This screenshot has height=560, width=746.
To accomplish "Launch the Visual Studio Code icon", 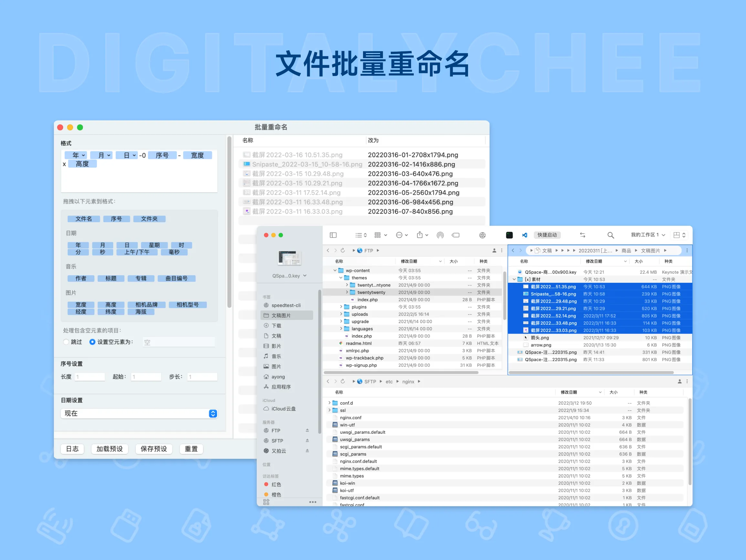I will 524,235.
